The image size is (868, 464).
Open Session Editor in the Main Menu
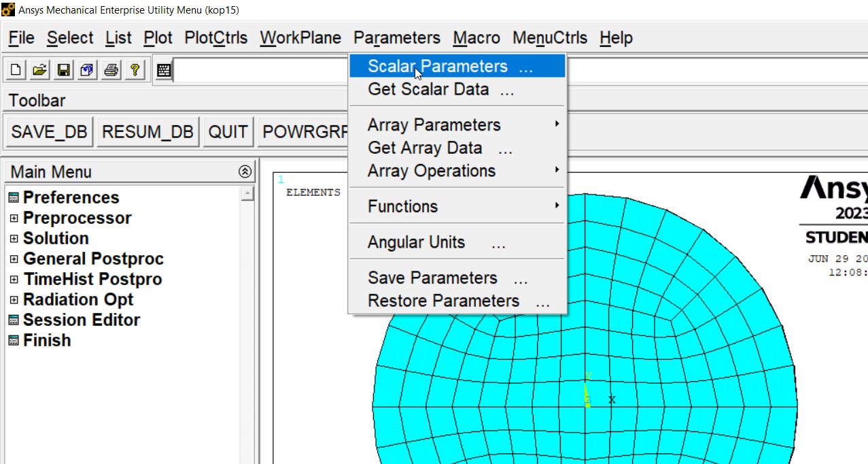81,320
